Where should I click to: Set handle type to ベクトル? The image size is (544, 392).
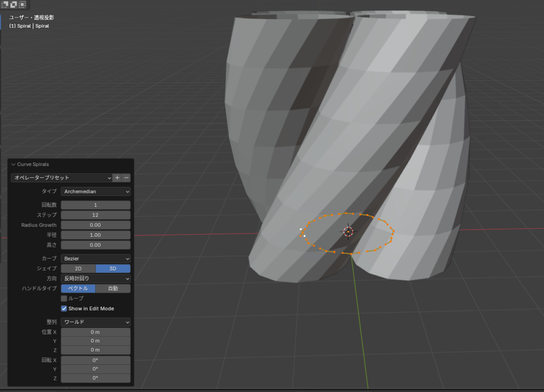[78, 289]
